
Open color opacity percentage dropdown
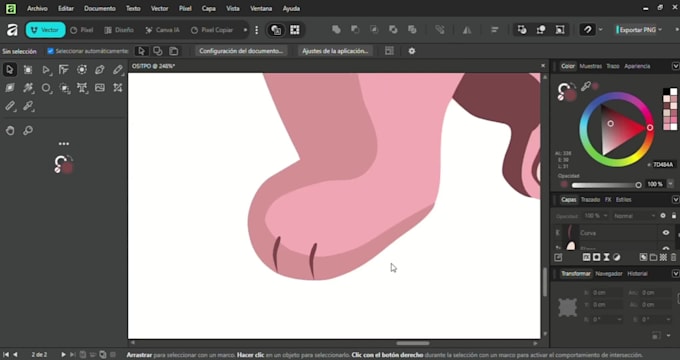[670, 184]
